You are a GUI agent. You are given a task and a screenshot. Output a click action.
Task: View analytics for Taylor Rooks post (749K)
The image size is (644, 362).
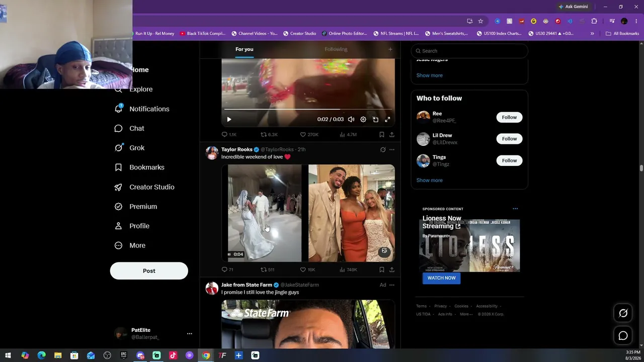pyautogui.click(x=348, y=270)
